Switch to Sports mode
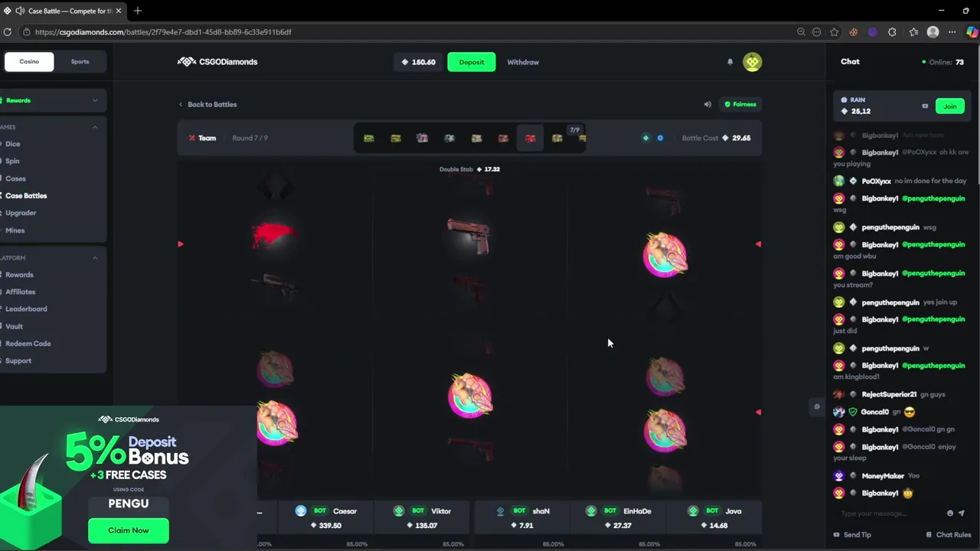The image size is (980, 551). [x=80, y=61]
